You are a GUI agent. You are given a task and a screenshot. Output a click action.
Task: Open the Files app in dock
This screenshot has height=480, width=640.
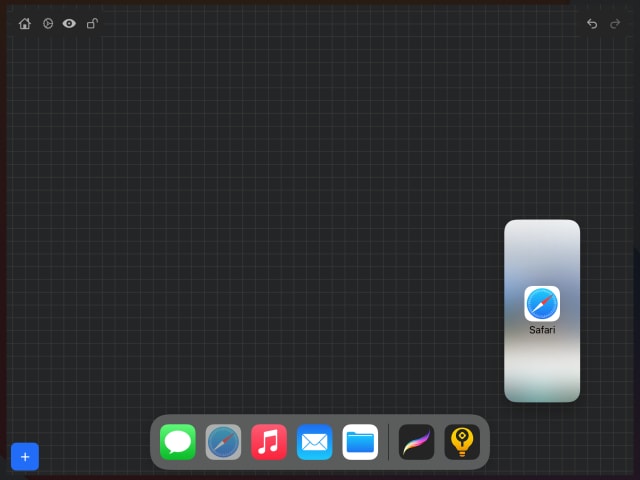(x=360, y=442)
